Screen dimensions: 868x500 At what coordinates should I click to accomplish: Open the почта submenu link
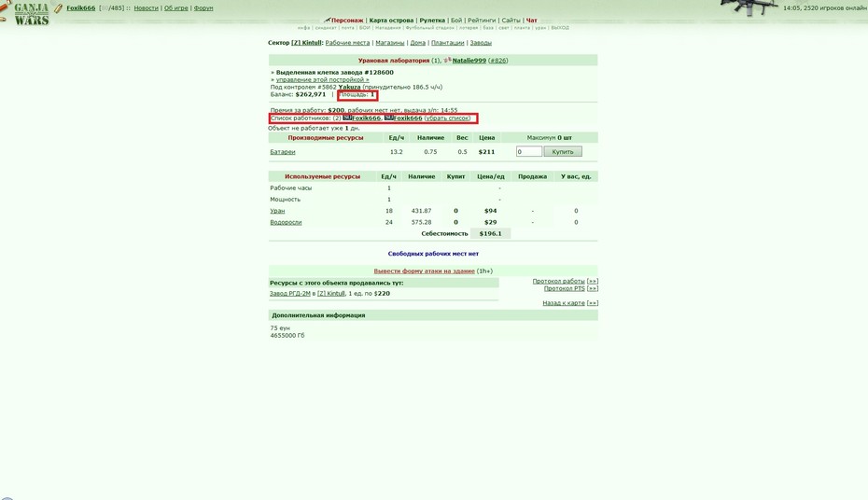pyautogui.click(x=347, y=28)
